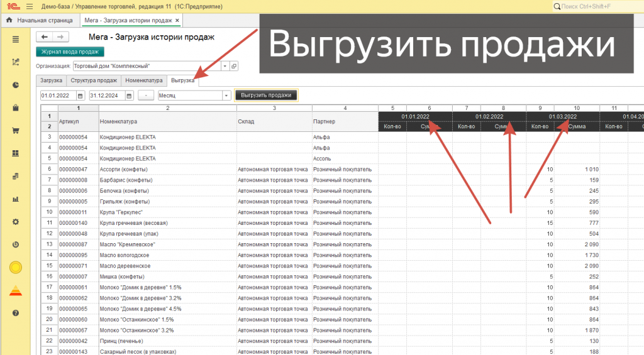Go to the home page icon tab
Image resolution: width=644 pixels, height=355 pixels.
[9, 20]
